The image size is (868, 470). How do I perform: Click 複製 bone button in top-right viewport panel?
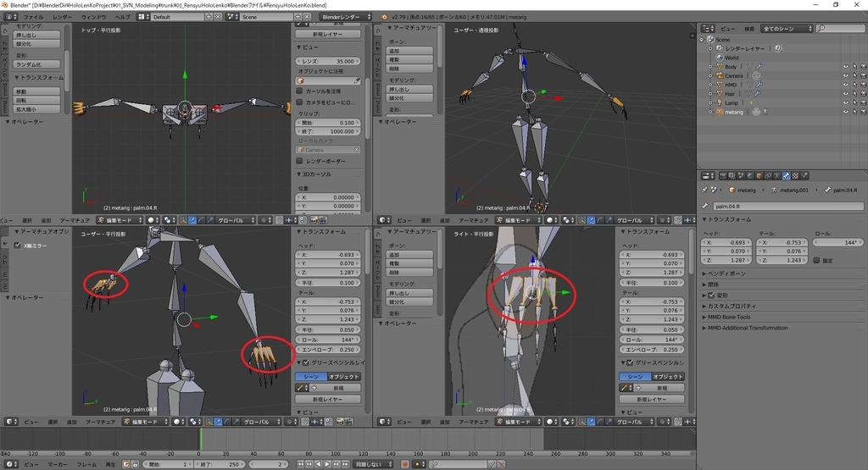pyautogui.click(x=409, y=60)
